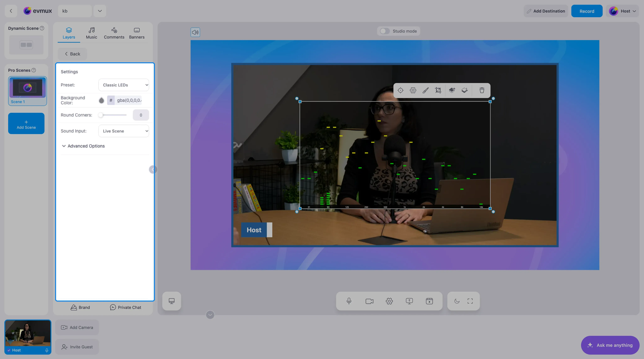Open layer settings gear in floating toolbar
Screen dimensions: 644x359
[413, 90]
